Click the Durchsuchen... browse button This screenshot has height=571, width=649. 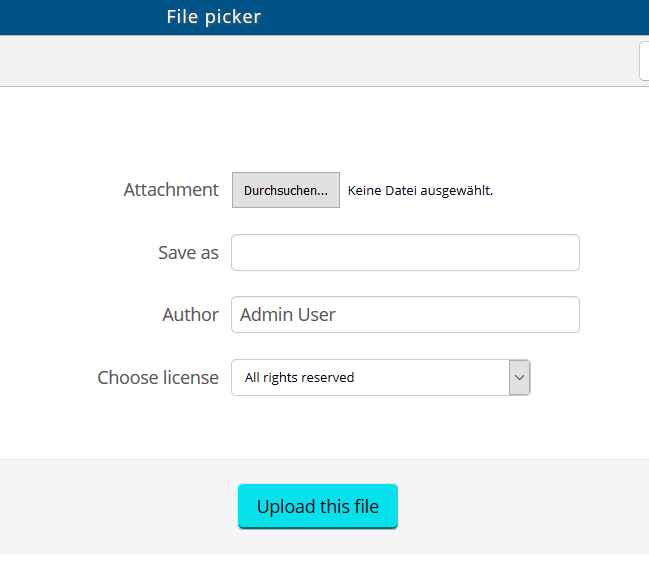285,190
